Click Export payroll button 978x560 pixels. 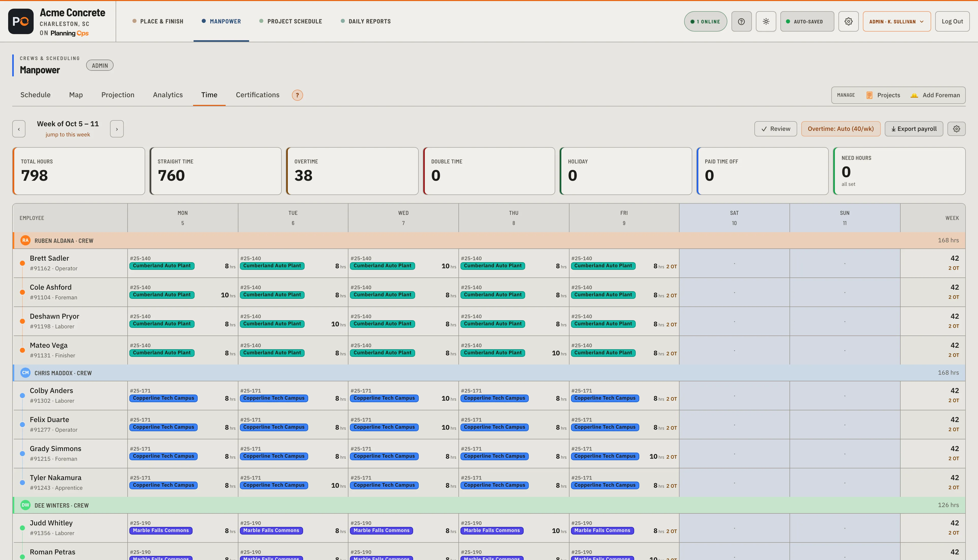point(914,129)
